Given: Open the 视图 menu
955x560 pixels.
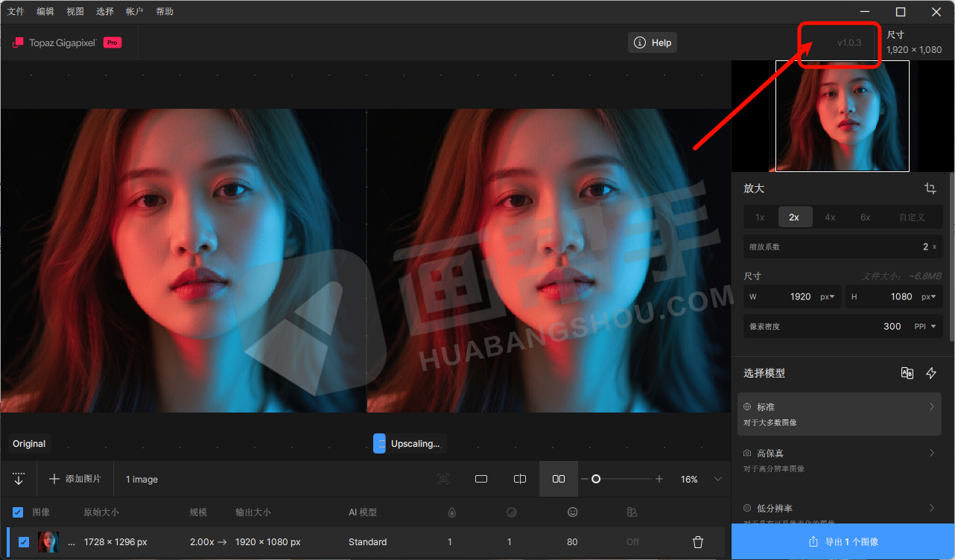Looking at the screenshot, I should [75, 11].
